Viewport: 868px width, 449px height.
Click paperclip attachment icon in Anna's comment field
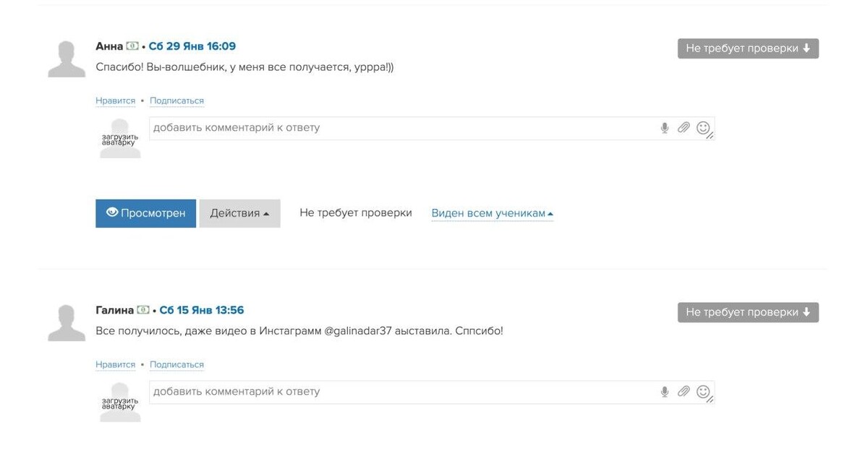[x=684, y=128]
